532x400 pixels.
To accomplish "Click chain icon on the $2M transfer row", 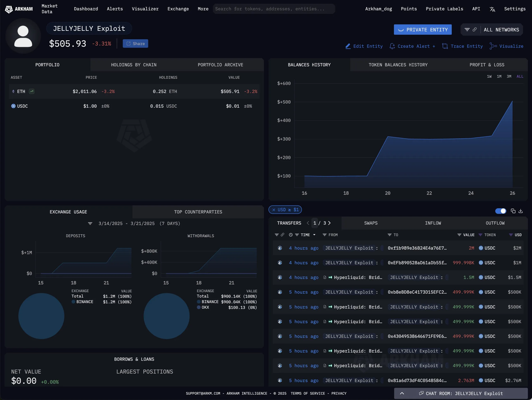I will (280, 248).
